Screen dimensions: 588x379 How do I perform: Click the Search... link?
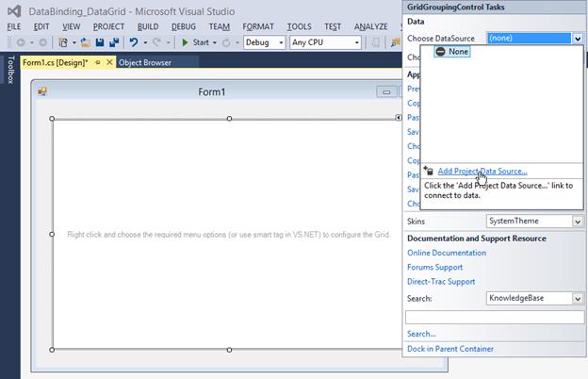(421, 334)
